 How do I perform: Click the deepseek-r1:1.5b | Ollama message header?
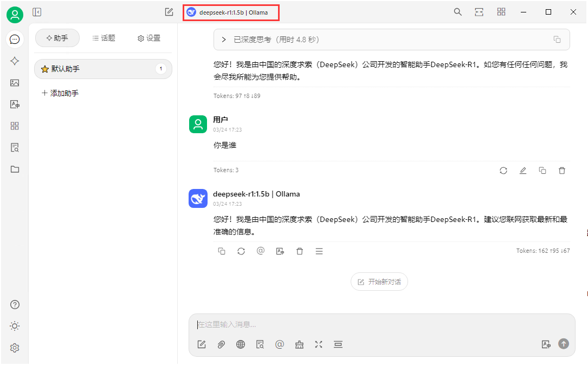256,194
